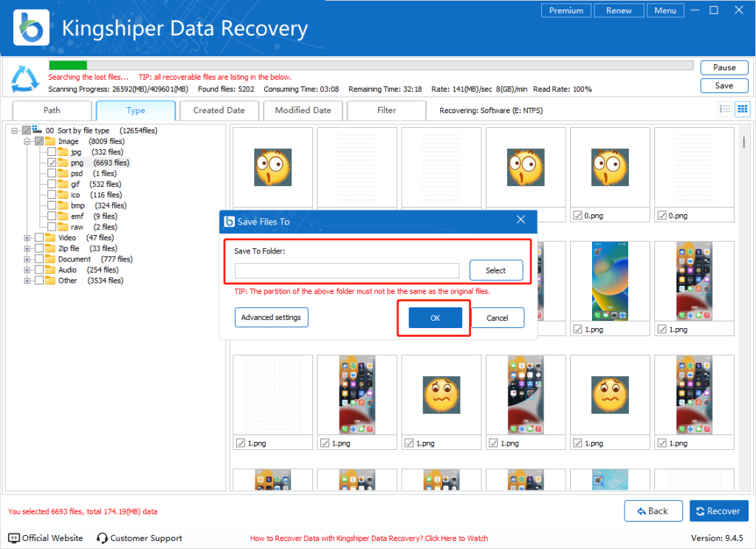Open the Menu in the title bar
Viewport: 756px width, 549px height.
point(665,10)
